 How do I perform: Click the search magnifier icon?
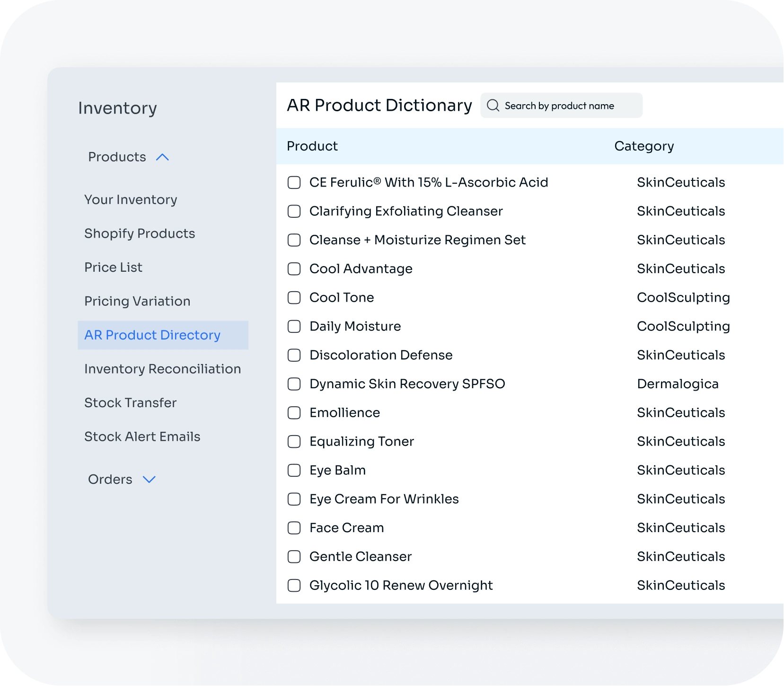tap(493, 106)
